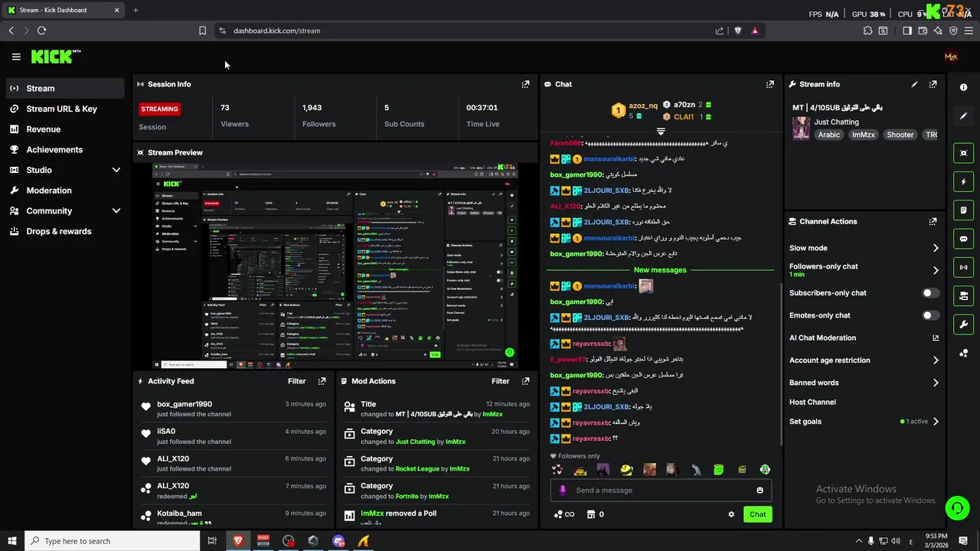Insert the pink hearts emote
This screenshot has width=980, height=551.
pos(557,470)
